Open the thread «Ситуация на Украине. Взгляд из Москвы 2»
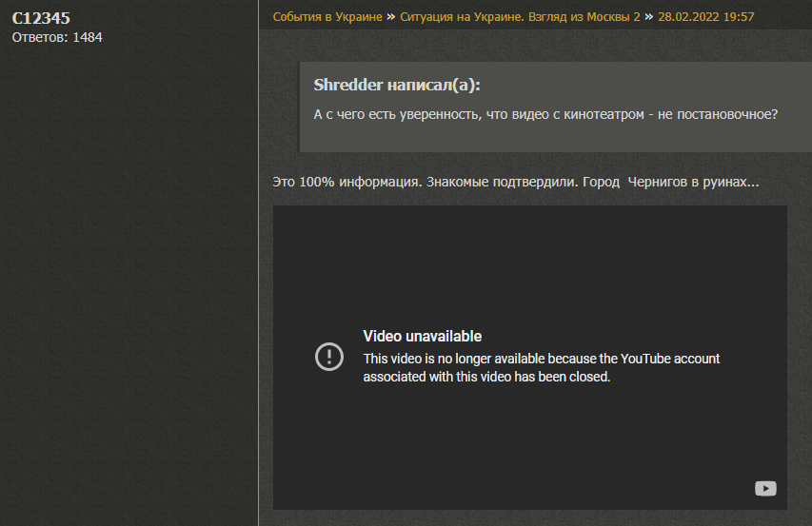This screenshot has width=812, height=526. (x=520, y=17)
